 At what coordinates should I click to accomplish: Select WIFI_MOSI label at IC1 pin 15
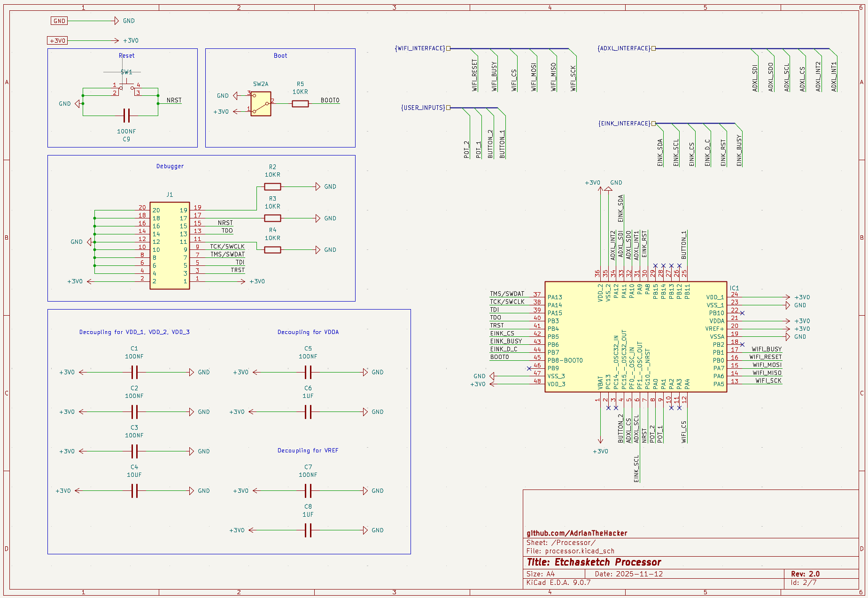[767, 365]
